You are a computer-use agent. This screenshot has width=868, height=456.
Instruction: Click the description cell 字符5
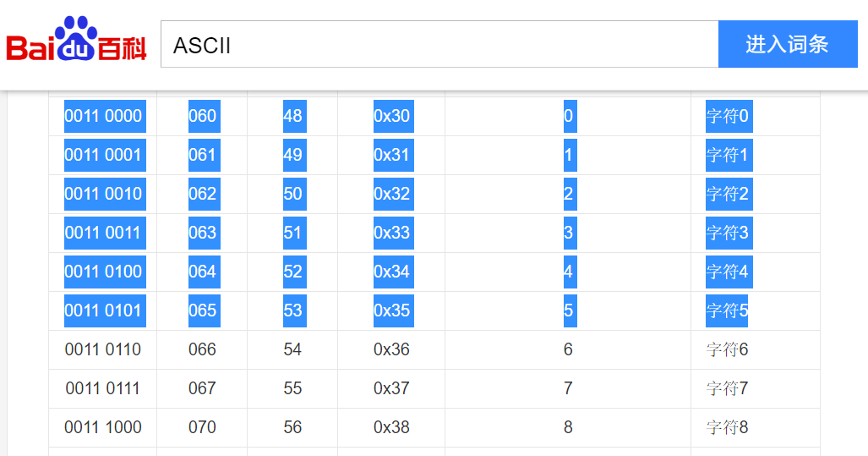(728, 310)
